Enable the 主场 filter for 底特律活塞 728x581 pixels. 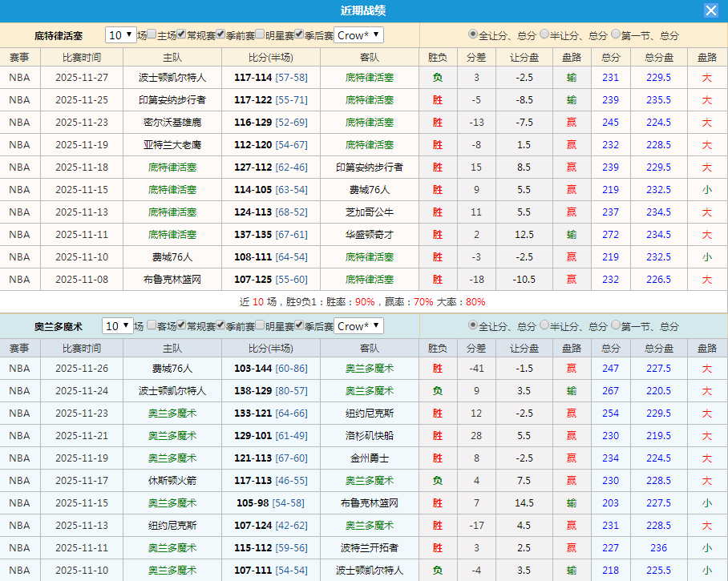(x=150, y=35)
